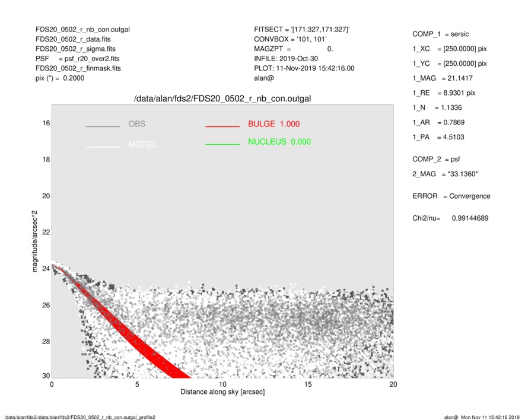Click the x-axis tick label 5
The image size is (525, 420).
click(137, 384)
